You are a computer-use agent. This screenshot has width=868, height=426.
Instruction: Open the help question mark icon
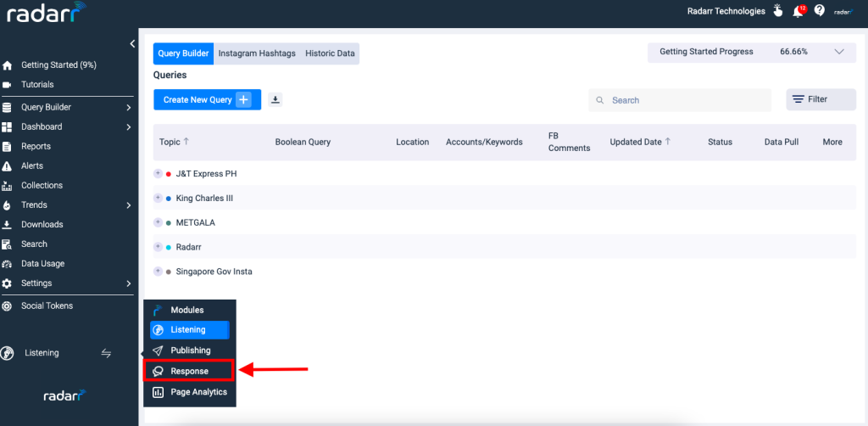point(820,10)
